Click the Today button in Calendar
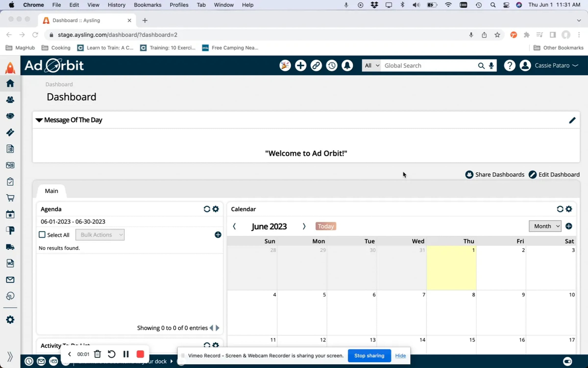Viewport: 588px width, 368px height. click(x=326, y=226)
